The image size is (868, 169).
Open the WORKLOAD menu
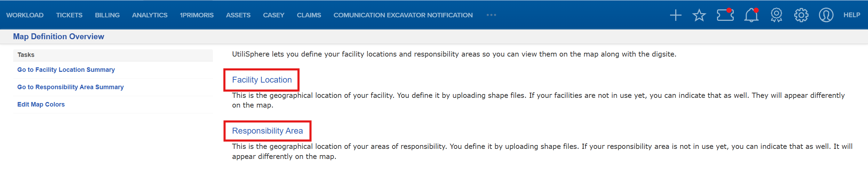(25, 15)
